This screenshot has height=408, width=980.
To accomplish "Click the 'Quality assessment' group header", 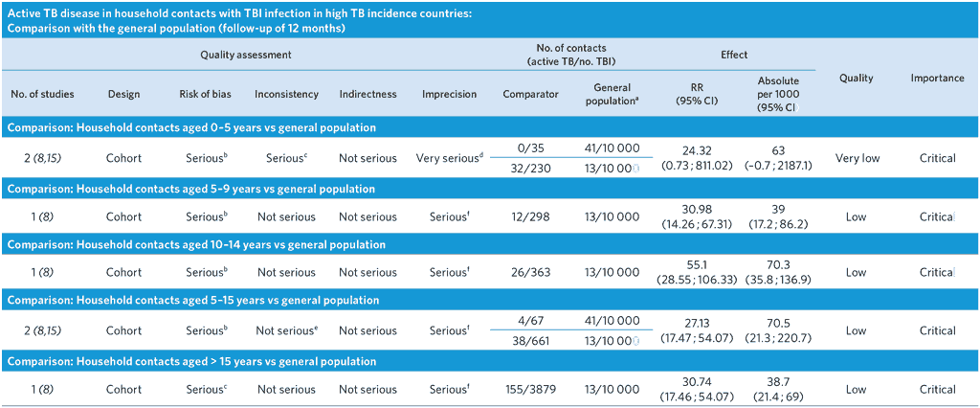I will pyautogui.click(x=246, y=56).
